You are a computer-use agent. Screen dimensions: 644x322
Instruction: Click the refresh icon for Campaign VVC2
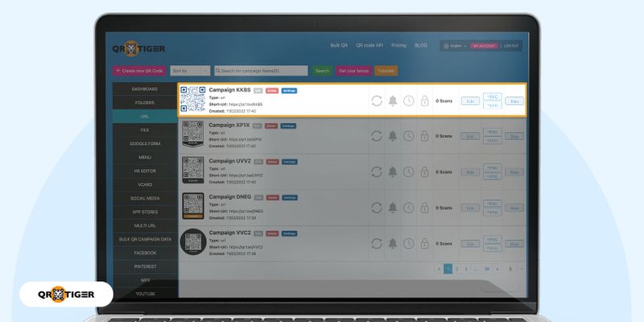point(377,244)
